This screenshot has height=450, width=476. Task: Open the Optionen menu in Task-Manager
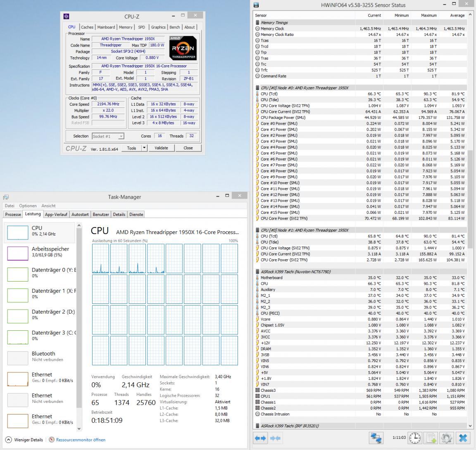(28, 206)
